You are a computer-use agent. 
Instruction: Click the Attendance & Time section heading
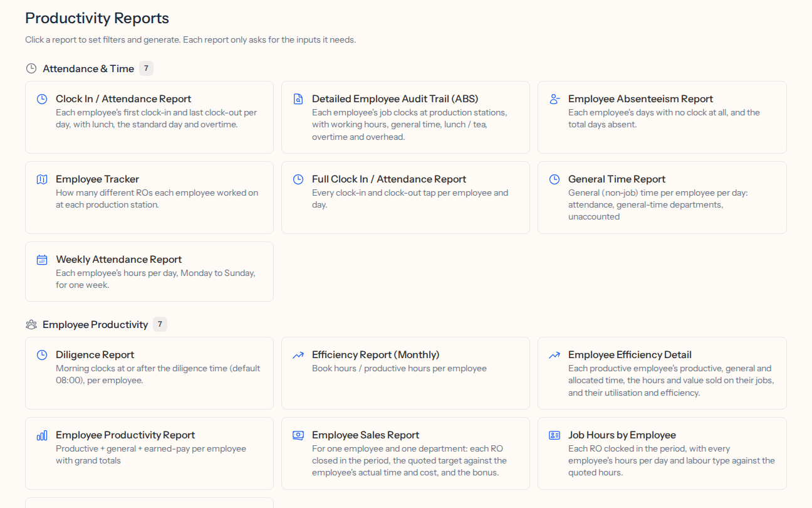point(88,69)
